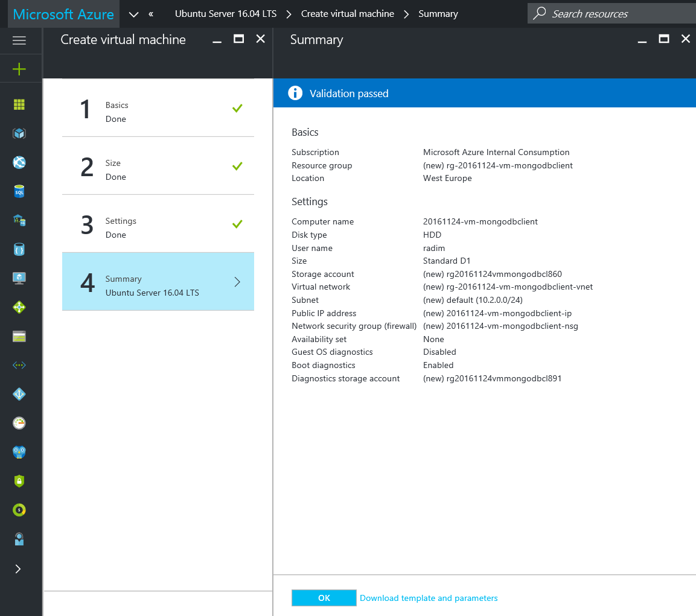Maximize the Summary blade

click(664, 39)
